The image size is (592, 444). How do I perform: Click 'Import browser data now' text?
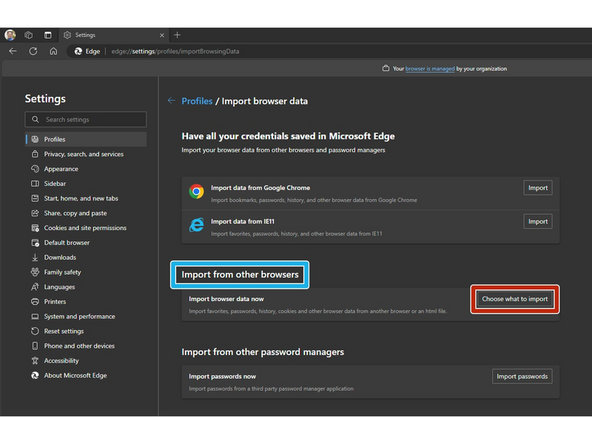pyautogui.click(x=226, y=299)
